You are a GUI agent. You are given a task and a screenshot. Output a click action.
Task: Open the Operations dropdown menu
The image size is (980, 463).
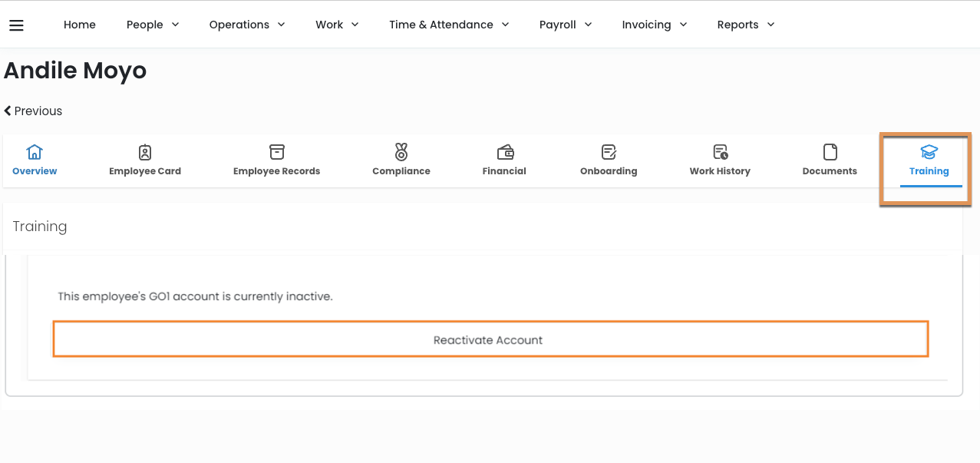(246, 25)
